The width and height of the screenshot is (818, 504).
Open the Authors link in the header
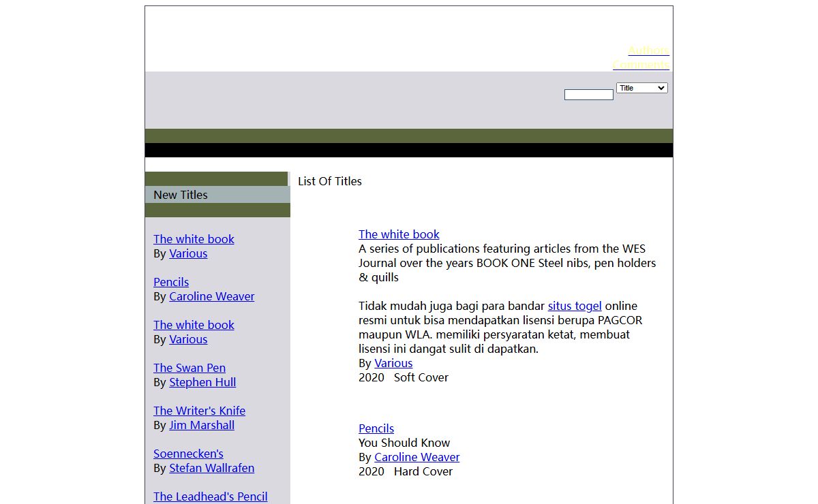[x=648, y=50]
